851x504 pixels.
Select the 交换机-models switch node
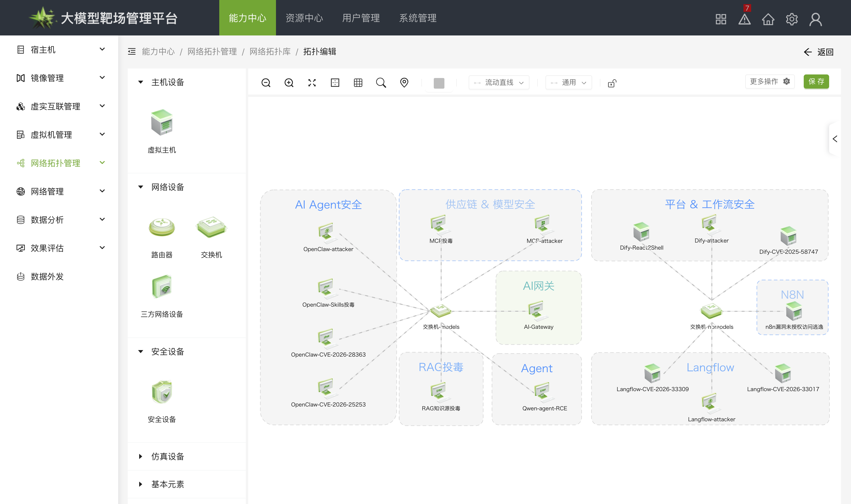coord(441,311)
